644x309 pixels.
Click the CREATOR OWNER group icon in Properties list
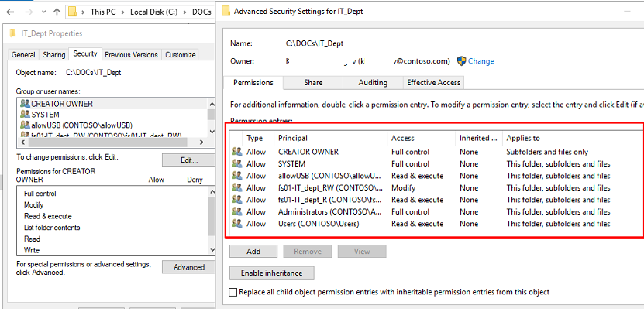click(25, 104)
